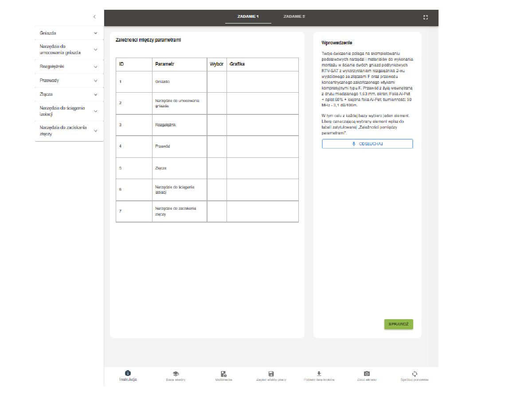Click the ODSŁUCHAJ audio button
The image size is (532, 399).
click(367, 144)
